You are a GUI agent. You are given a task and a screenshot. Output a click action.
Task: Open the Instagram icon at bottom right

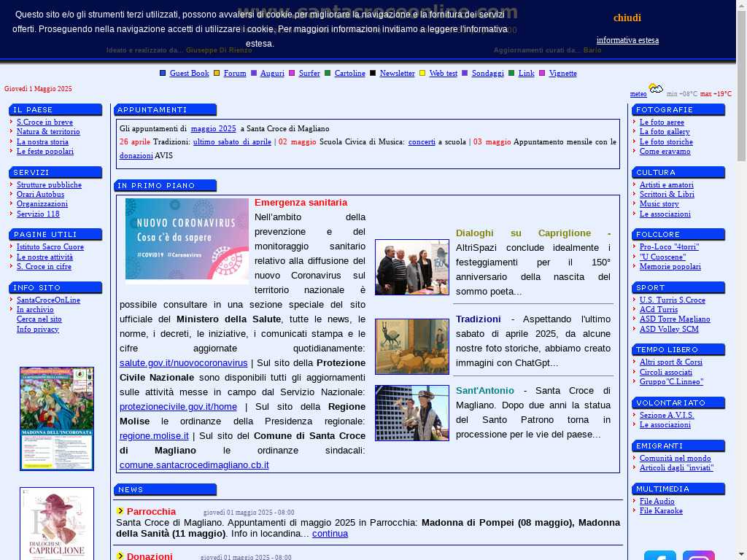(x=698, y=555)
